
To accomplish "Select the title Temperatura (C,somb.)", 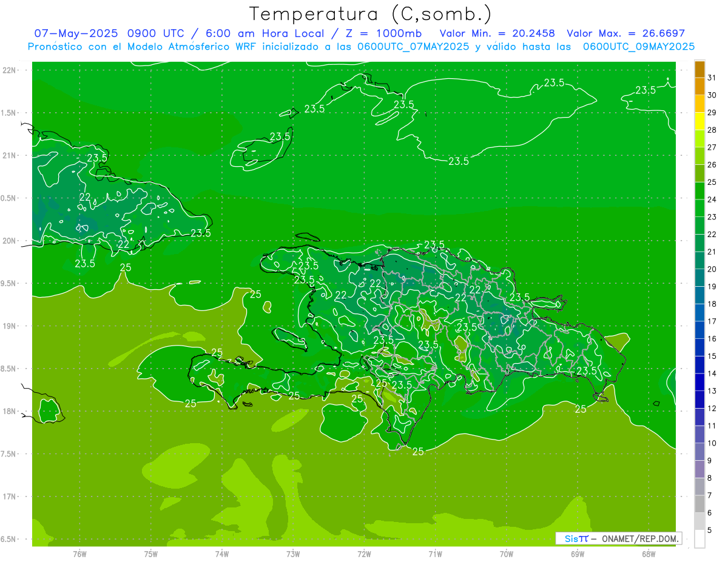I will pos(371,13).
